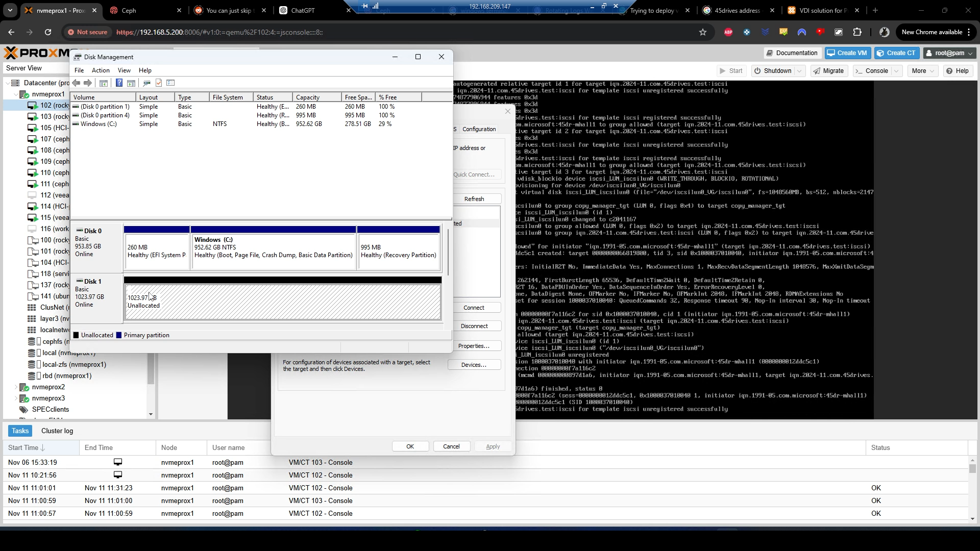Click the checkmark document toolbar icon
980x551 pixels.
[x=159, y=83]
